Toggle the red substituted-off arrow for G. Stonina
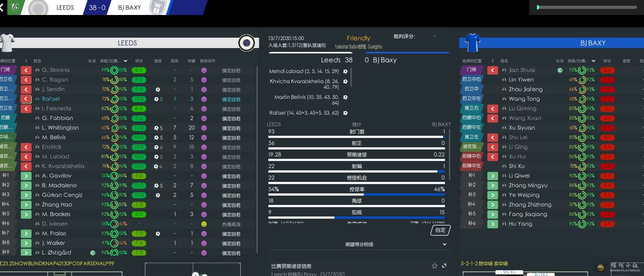This screenshot has width=644, height=276. click(x=26, y=70)
